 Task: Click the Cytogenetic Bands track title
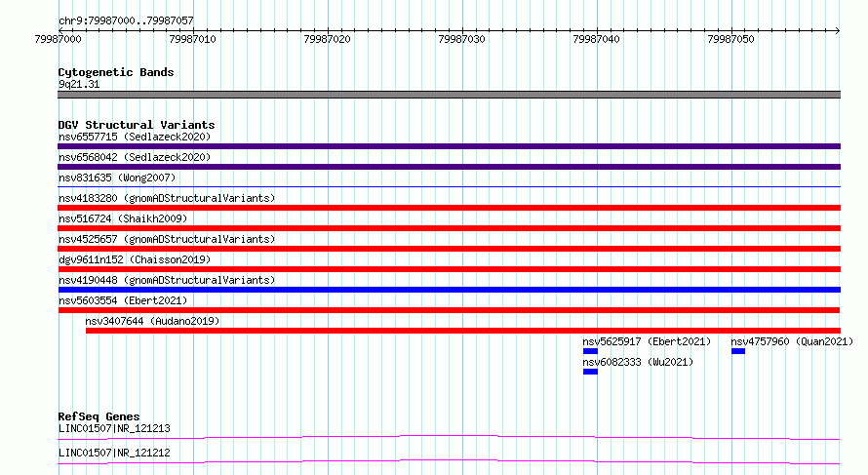click(x=116, y=72)
